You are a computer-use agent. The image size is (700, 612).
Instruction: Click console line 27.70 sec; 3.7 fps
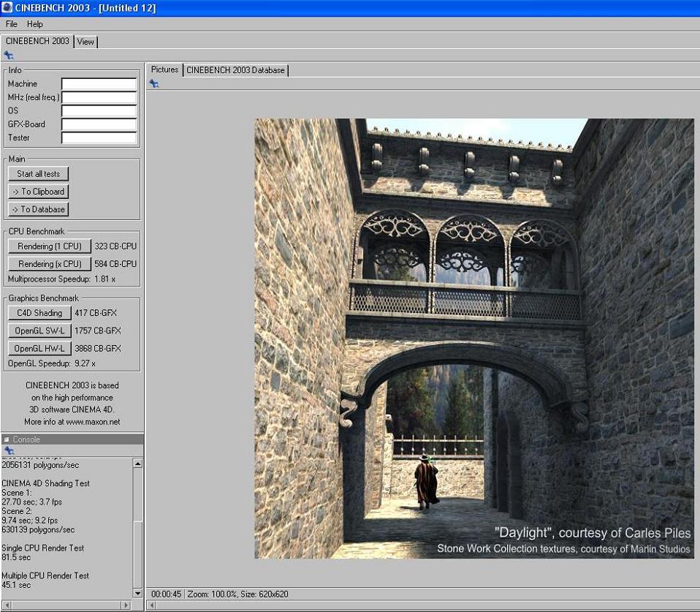31,502
